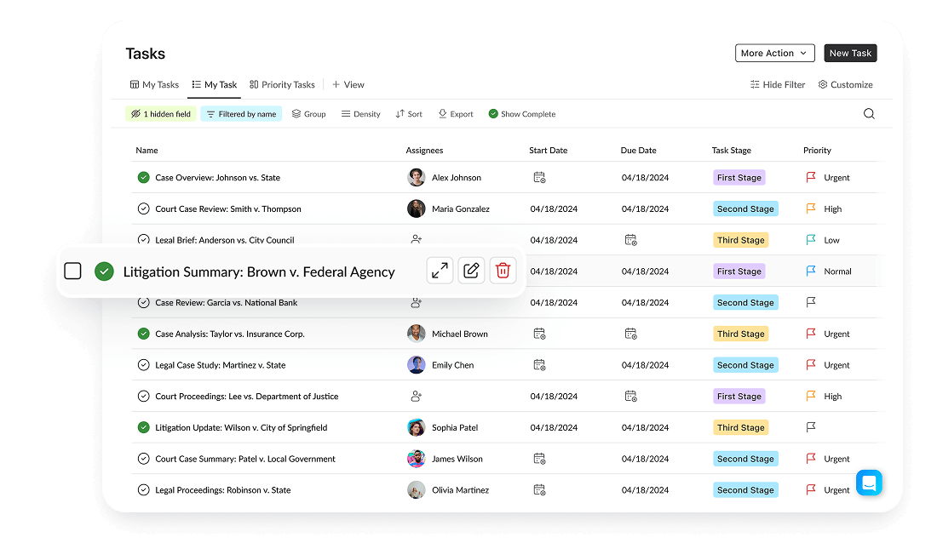This screenshot has height=560, width=937.
Task: Set start date via calendar icon for Alex Johnson row
Action: pyautogui.click(x=539, y=178)
